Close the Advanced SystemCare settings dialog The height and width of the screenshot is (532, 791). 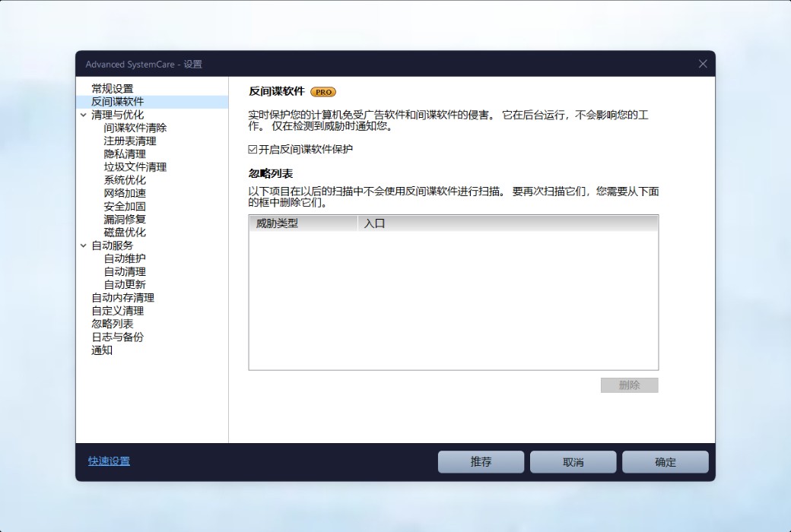(703, 64)
